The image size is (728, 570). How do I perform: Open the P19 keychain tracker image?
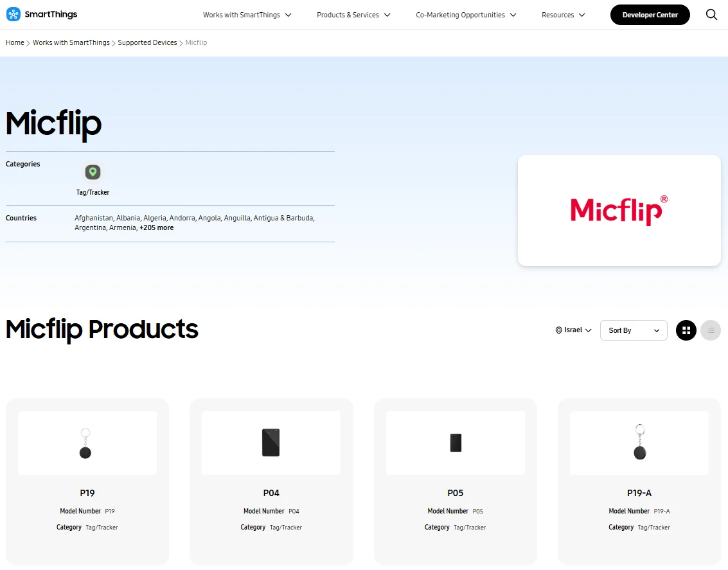87,443
